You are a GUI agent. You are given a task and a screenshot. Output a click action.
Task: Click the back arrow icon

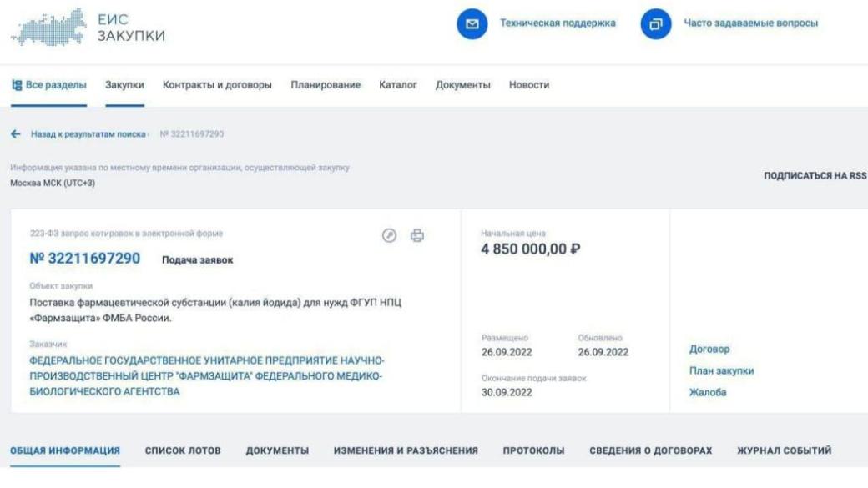pos(15,134)
